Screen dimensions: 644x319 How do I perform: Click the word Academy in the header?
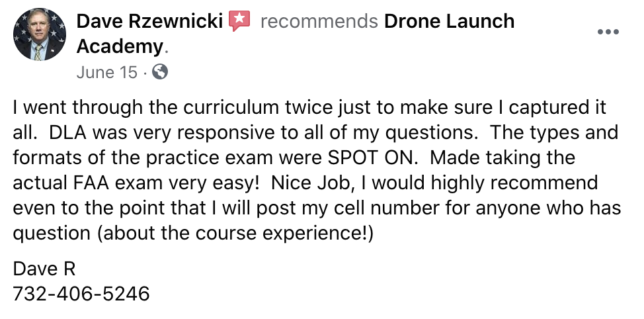[120, 46]
